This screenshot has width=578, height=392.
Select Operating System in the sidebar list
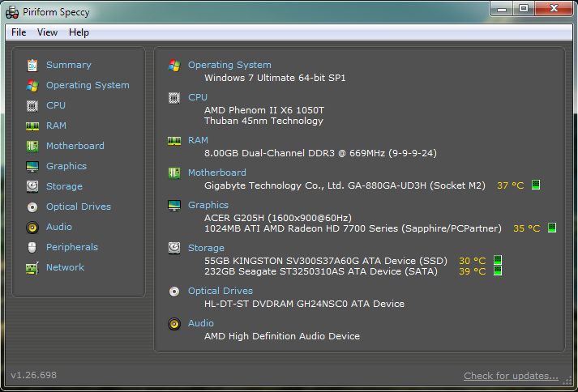coord(88,85)
